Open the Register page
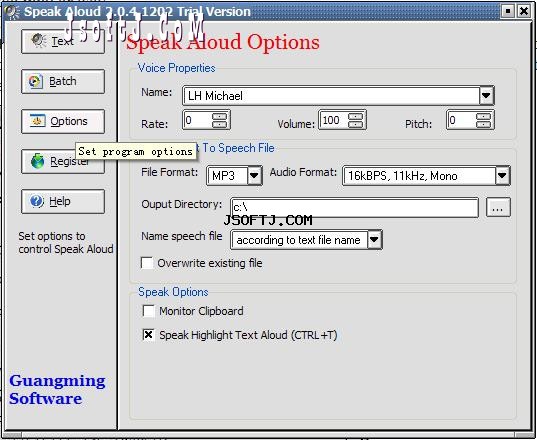This screenshot has height=440, width=537. (x=63, y=161)
